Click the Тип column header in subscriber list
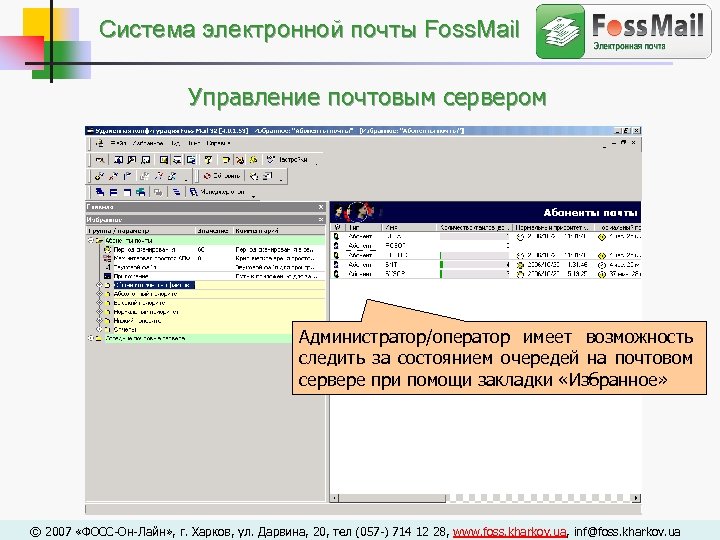This screenshot has height=540, width=720. 364,227
